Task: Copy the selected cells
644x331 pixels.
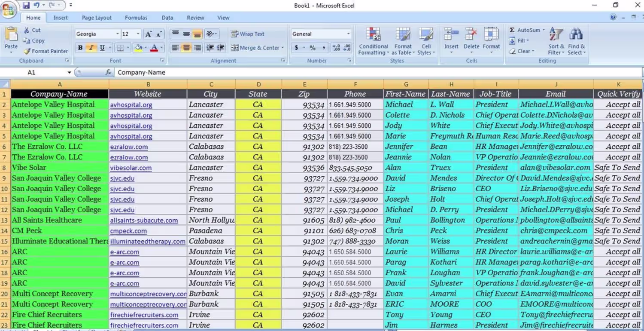Action: pos(34,40)
